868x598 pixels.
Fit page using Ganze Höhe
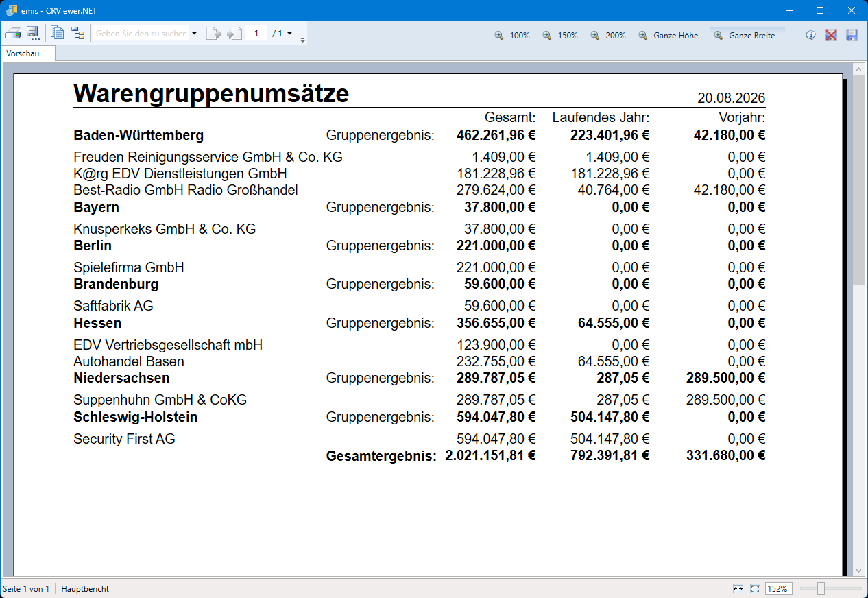tap(668, 35)
